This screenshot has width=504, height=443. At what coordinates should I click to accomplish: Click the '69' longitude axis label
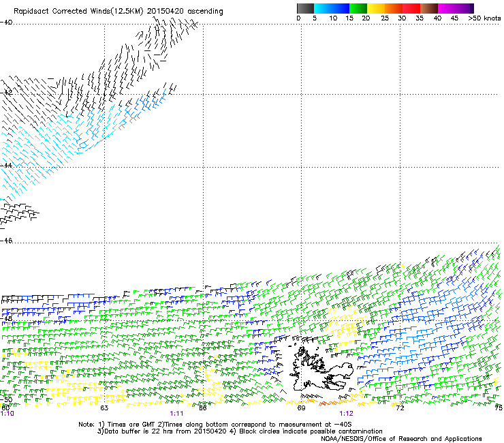click(301, 408)
